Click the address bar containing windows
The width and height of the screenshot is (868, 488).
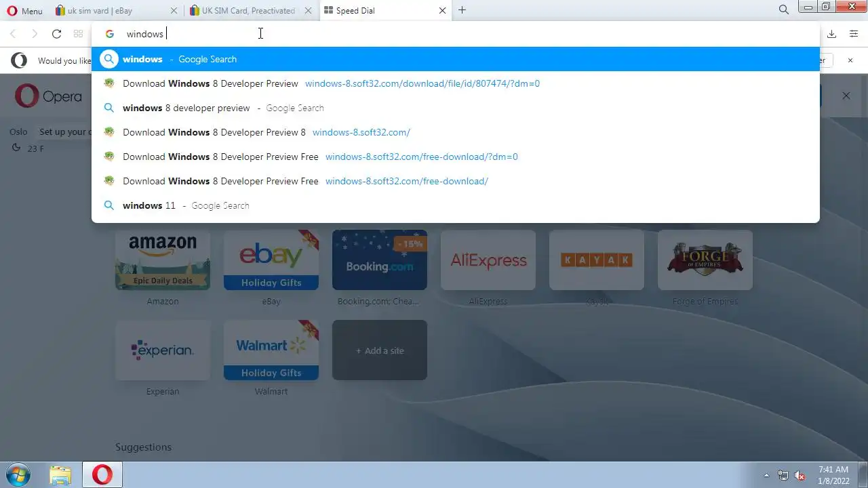tap(456, 34)
